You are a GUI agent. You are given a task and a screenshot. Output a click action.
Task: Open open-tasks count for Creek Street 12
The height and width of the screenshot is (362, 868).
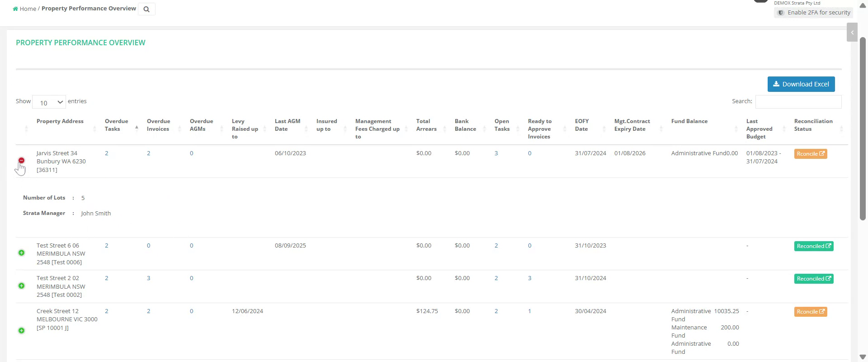tap(496, 311)
